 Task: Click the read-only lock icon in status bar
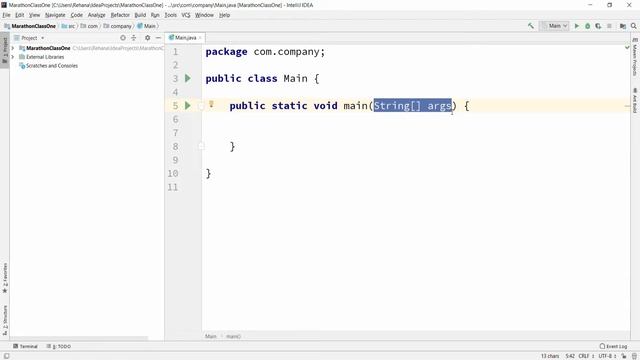[624, 356]
